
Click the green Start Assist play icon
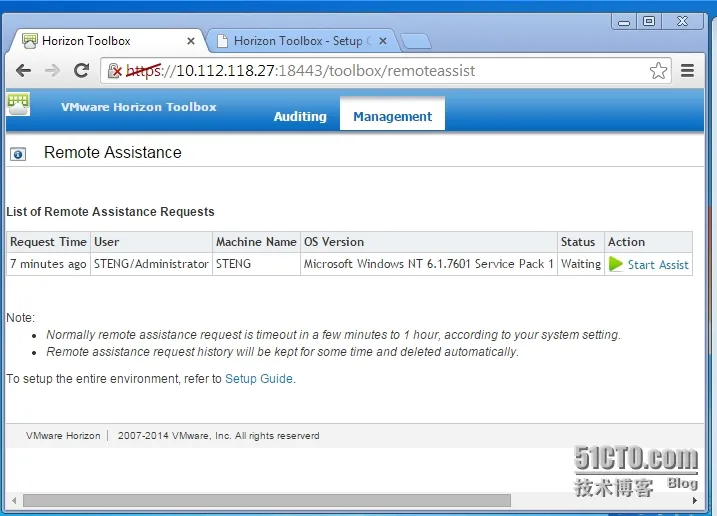(x=616, y=264)
